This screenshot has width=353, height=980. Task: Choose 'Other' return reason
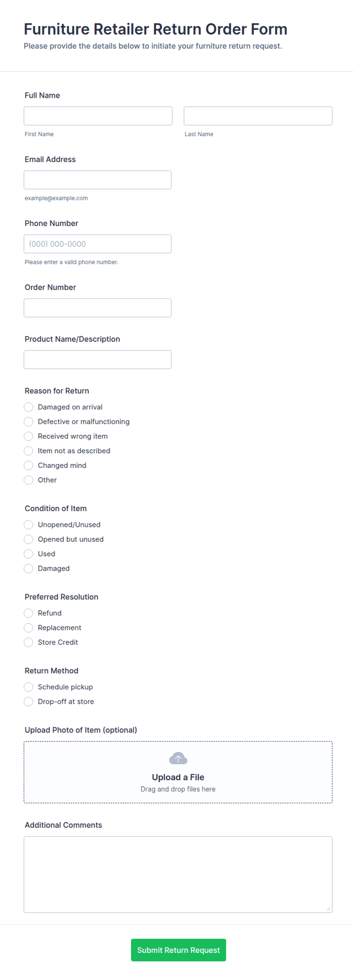[28, 480]
